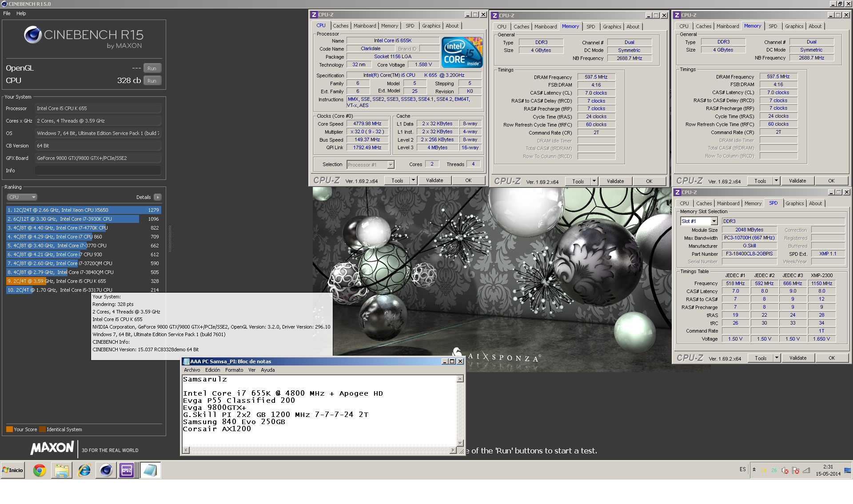Click OK in CPU-Z SPD window

pyautogui.click(x=832, y=358)
